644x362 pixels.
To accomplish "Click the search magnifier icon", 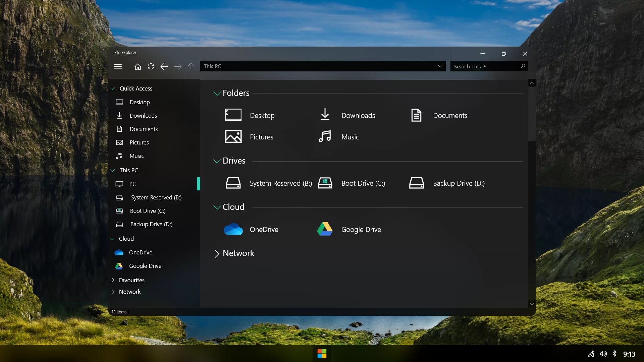I will (x=523, y=66).
